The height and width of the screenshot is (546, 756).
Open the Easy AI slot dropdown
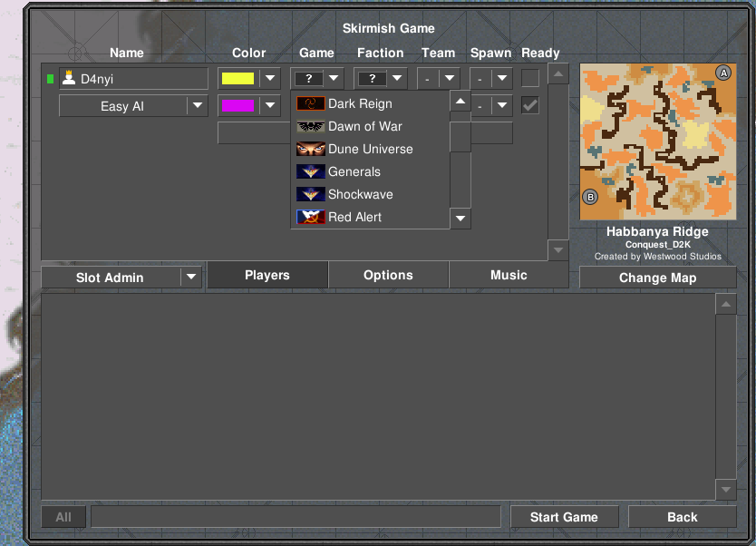(x=133, y=106)
